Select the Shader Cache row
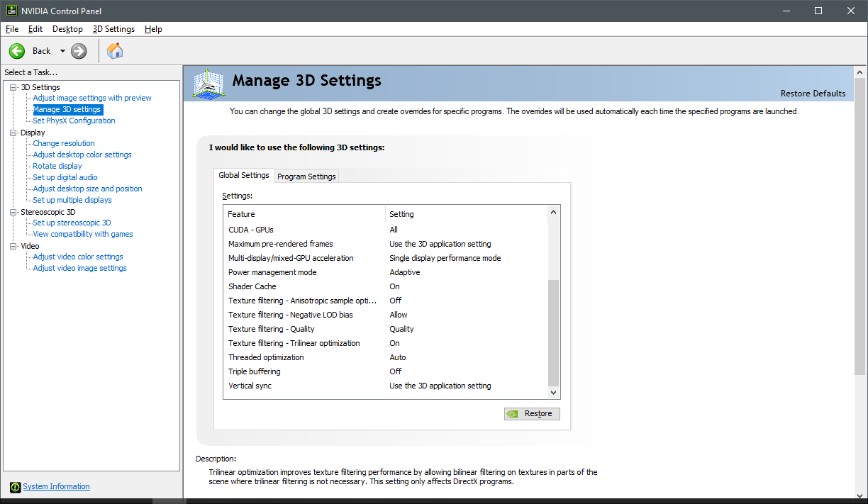 click(x=386, y=286)
